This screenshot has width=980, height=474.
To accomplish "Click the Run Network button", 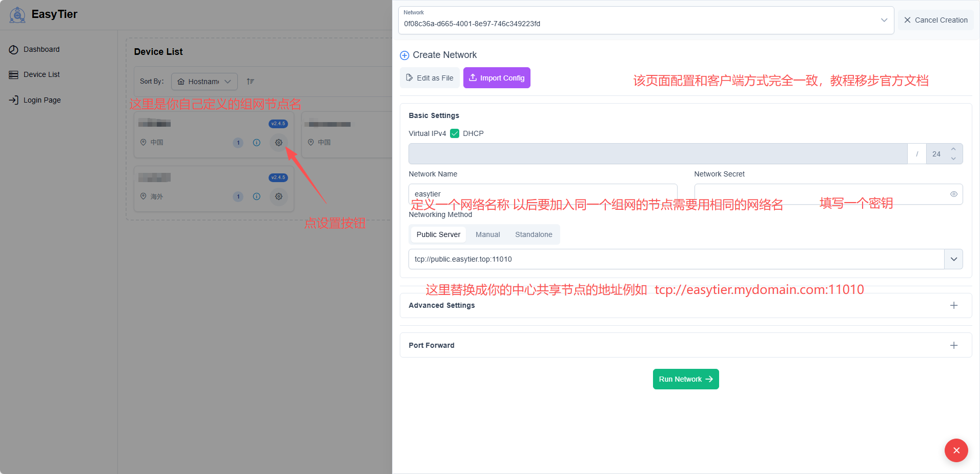I will pyautogui.click(x=685, y=379).
